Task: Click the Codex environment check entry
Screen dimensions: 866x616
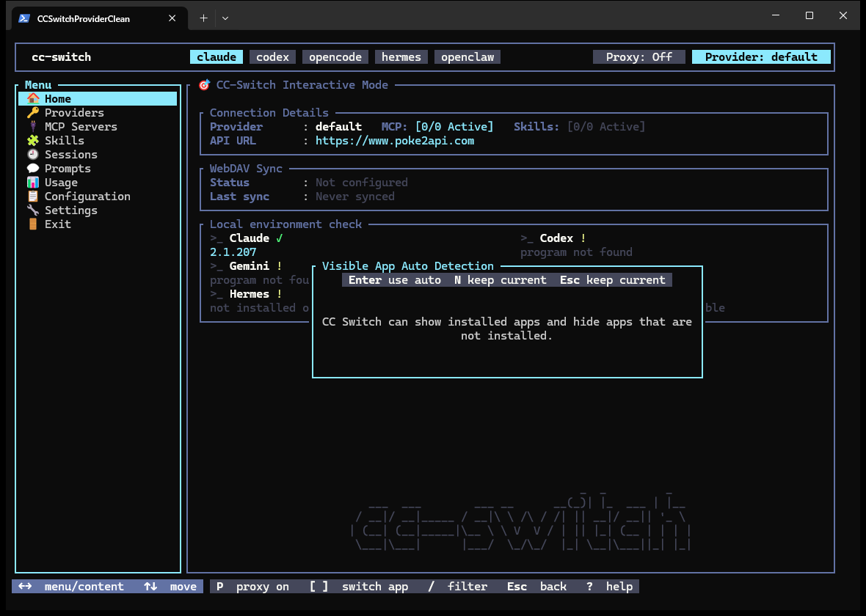Action: [x=553, y=238]
